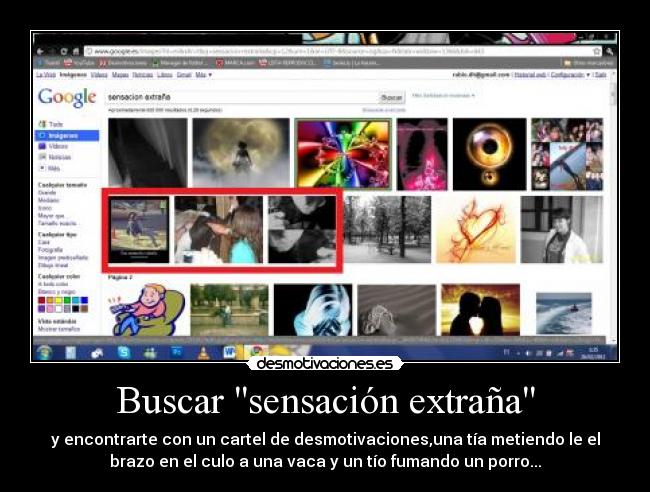Image resolution: width=650 pixels, height=492 pixels.
Task: Select the green color swatch filter
Action: click(x=67, y=300)
